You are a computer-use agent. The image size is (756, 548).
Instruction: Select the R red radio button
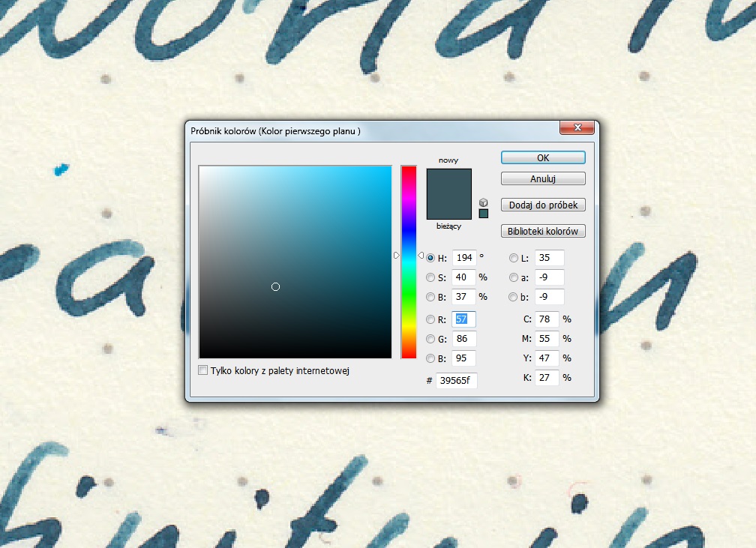pos(430,319)
